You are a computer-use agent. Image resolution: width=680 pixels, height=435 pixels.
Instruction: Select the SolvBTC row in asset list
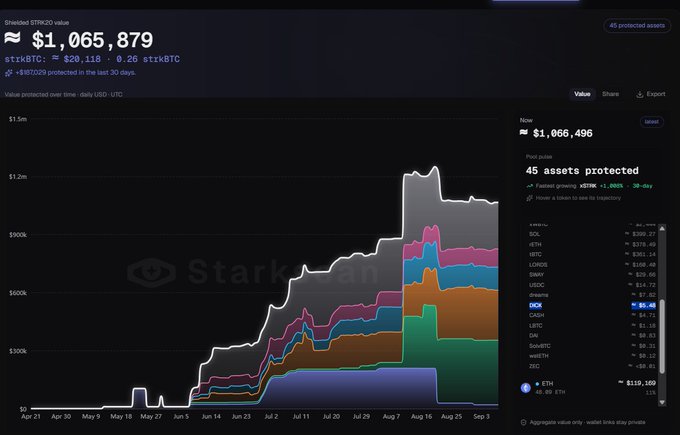coord(592,346)
